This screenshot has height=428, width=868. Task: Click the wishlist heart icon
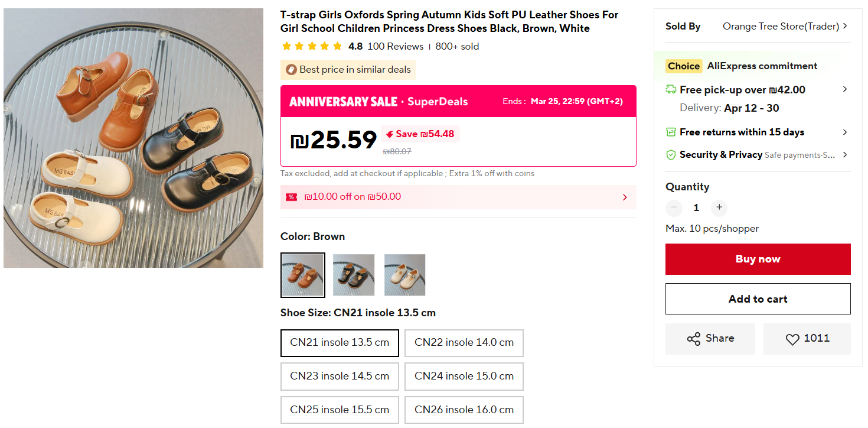(x=792, y=339)
